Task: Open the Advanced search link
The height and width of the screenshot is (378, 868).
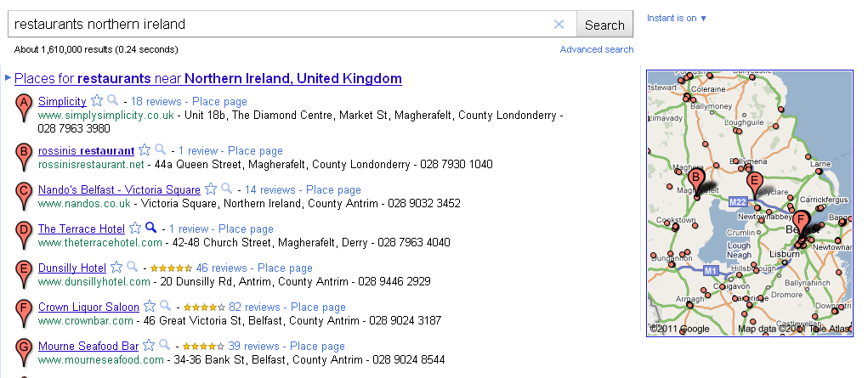Action: tap(597, 49)
